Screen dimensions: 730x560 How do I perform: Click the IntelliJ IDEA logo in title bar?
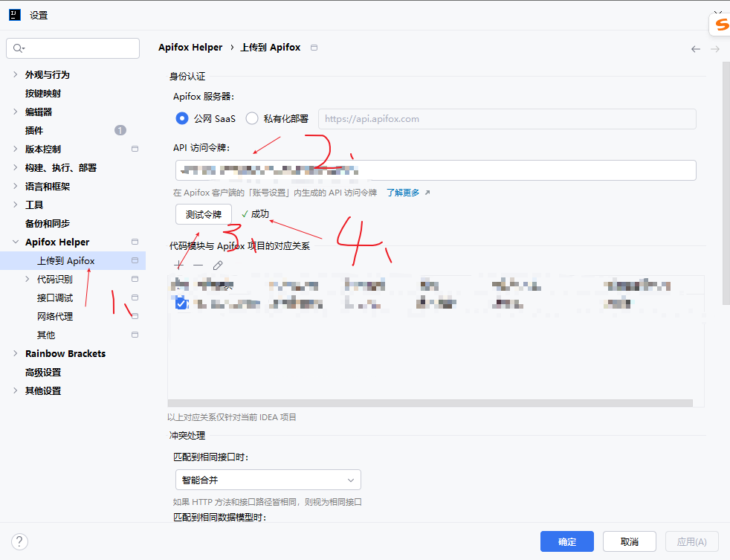pos(15,15)
